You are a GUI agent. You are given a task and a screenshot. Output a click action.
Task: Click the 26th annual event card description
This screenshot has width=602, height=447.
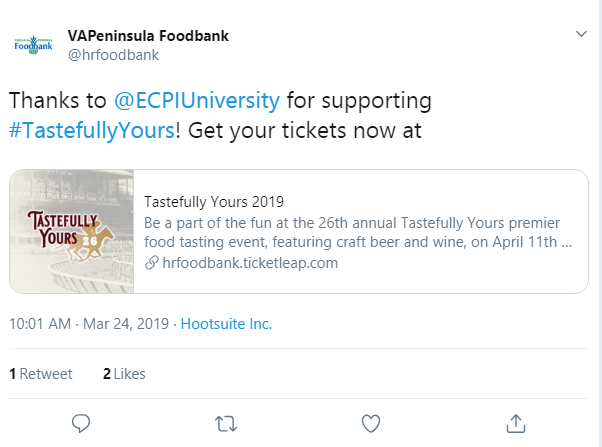pyautogui.click(x=358, y=232)
